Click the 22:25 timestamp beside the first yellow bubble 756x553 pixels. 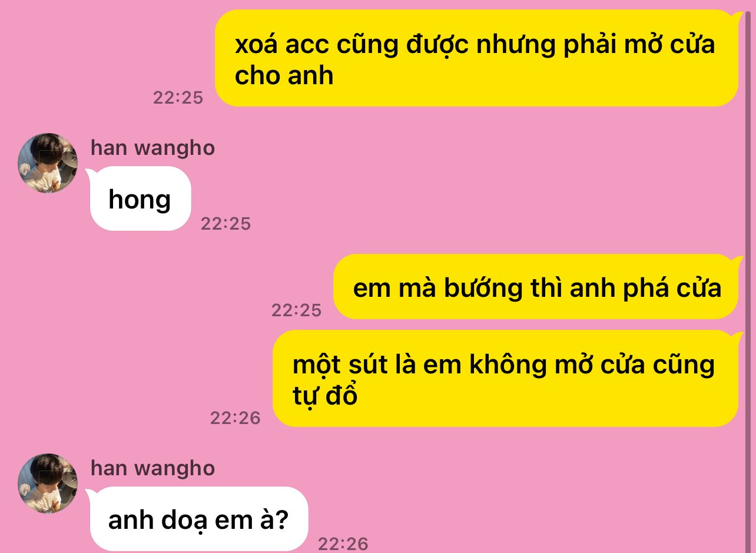pos(178,98)
